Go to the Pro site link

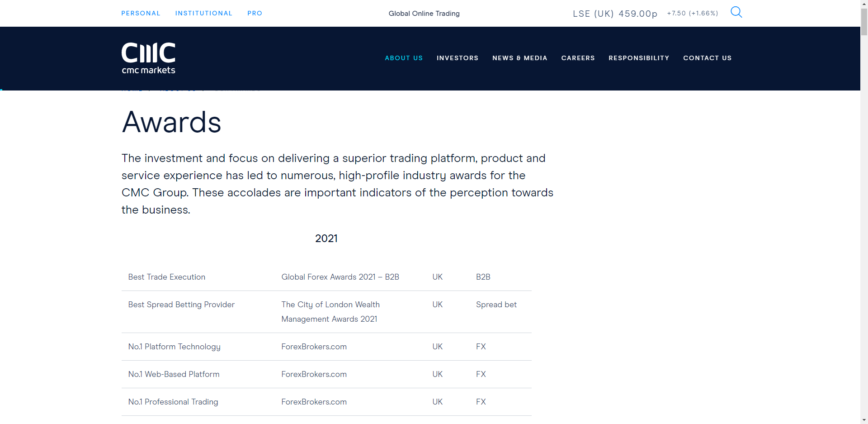point(255,13)
